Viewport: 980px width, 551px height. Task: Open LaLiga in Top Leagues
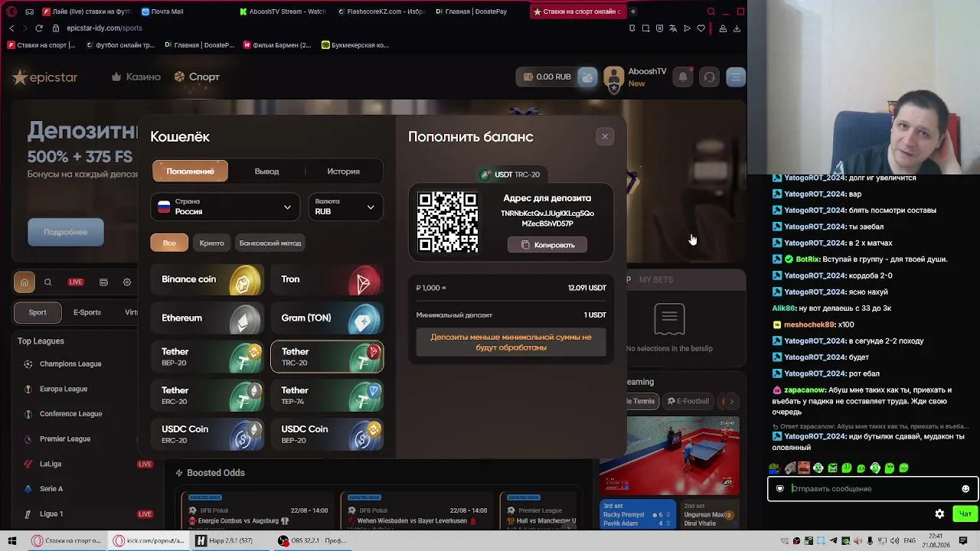[x=51, y=464]
